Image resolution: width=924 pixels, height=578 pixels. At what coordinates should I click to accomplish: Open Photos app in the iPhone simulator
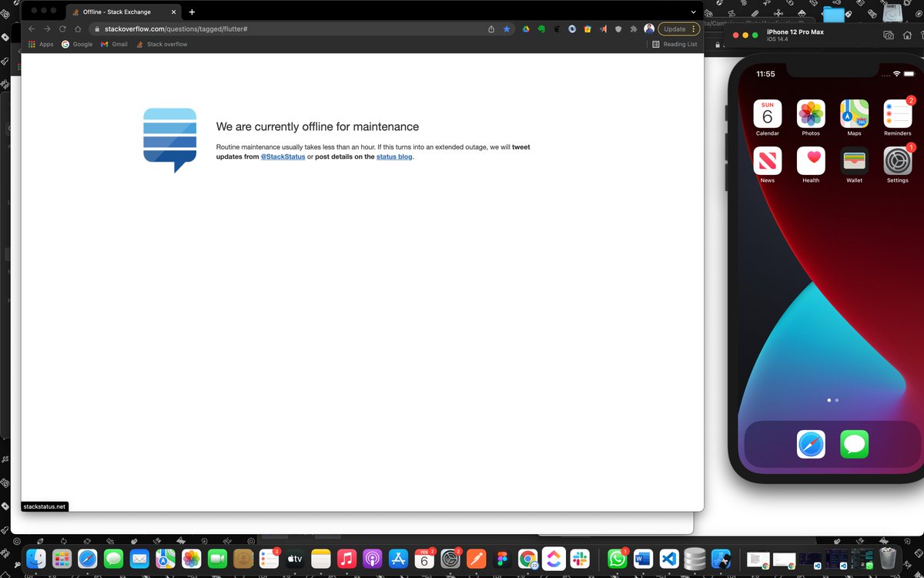point(811,113)
